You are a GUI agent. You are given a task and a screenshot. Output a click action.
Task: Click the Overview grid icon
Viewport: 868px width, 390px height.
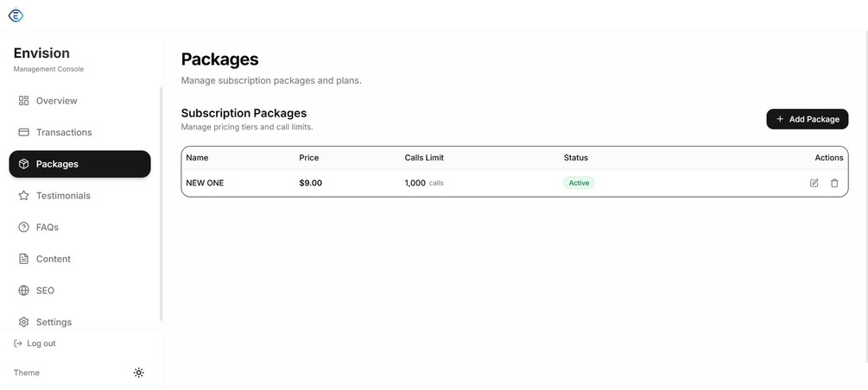tap(24, 101)
